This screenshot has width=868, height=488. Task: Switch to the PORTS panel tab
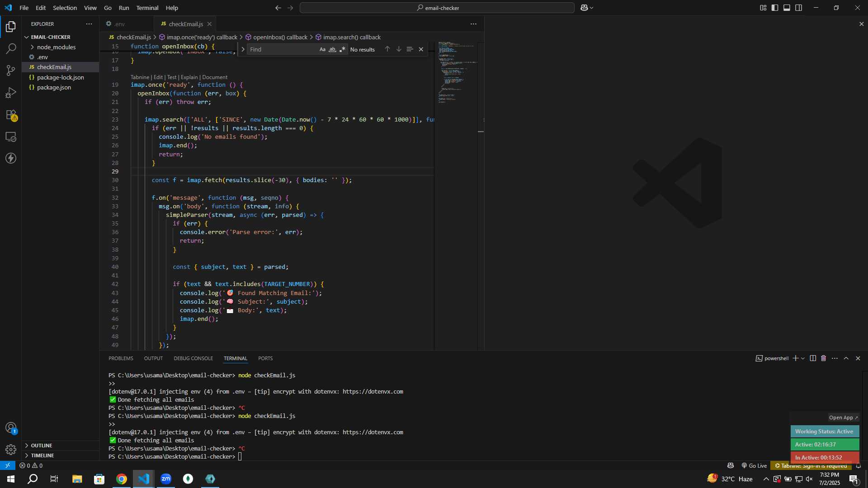tap(265, 358)
